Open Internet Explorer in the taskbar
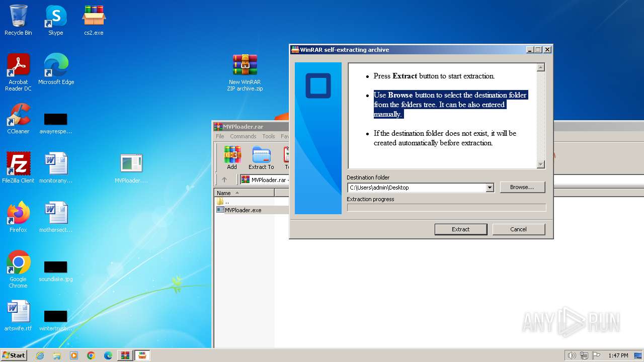 point(40,355)
